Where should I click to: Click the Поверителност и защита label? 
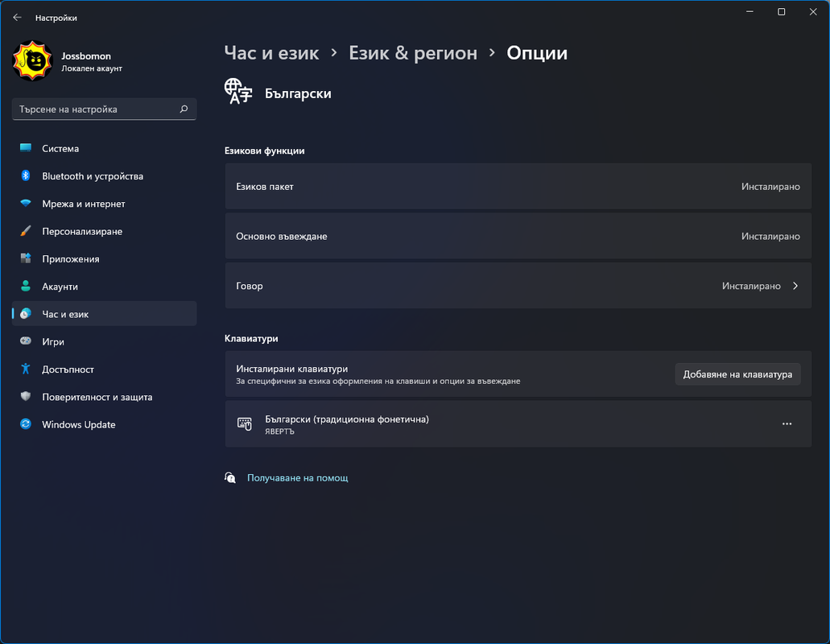click(x=97, y=397)
